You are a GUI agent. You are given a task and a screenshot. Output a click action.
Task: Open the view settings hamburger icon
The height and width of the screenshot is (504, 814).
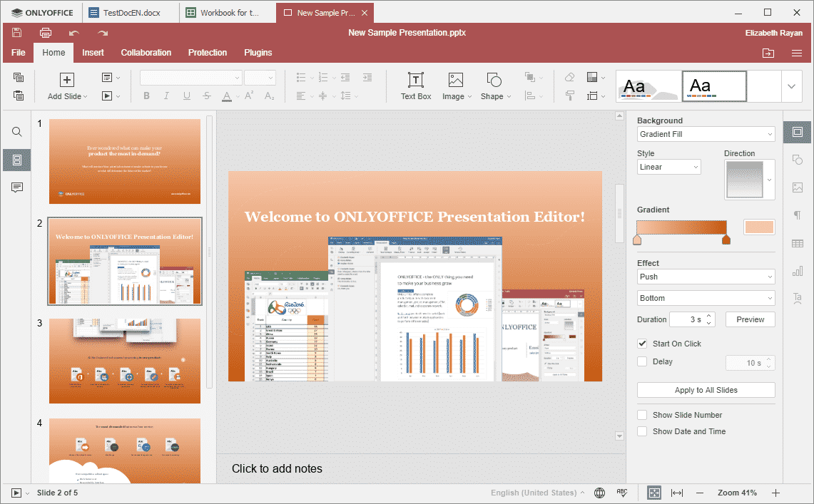click(797, 53)
